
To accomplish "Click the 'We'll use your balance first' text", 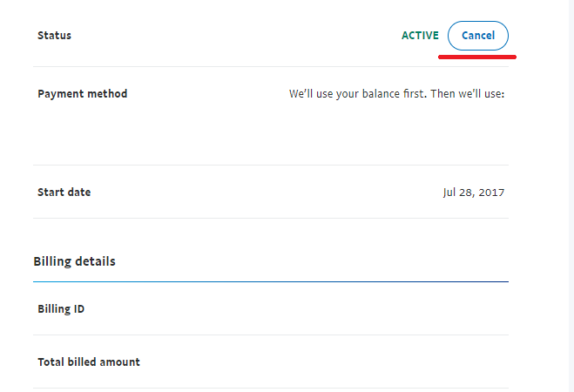I will pyautogui.click(x=358, y=94).
